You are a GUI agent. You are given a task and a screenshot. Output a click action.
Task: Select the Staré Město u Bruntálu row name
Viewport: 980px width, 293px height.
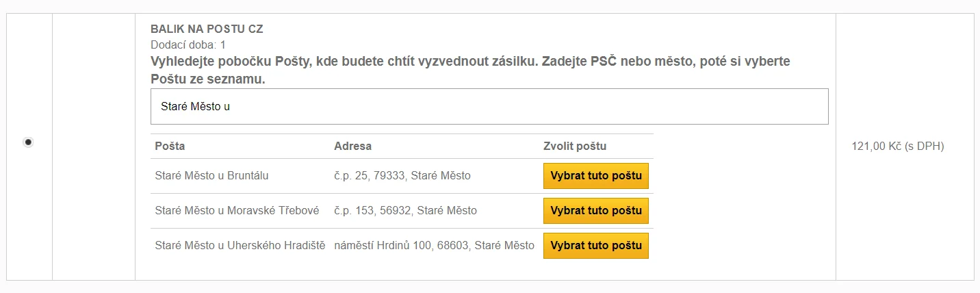click(211, 175)
